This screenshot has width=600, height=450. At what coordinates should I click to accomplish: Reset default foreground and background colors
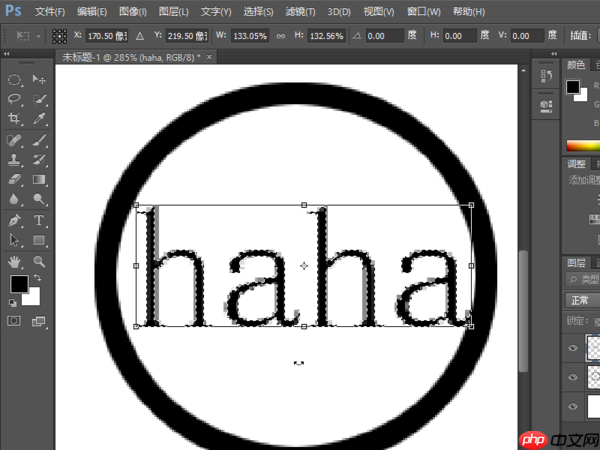(x=13, y=303)
